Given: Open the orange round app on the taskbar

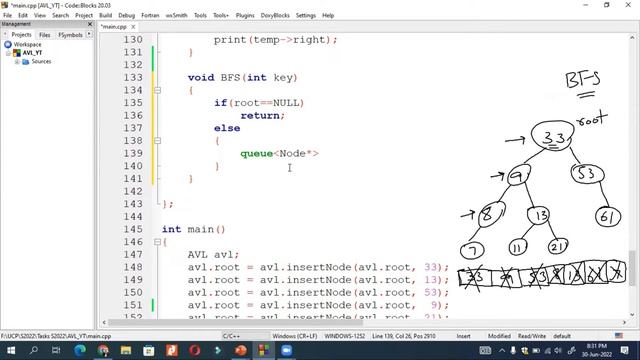Looking at the screenshot, I should (241, 350).
